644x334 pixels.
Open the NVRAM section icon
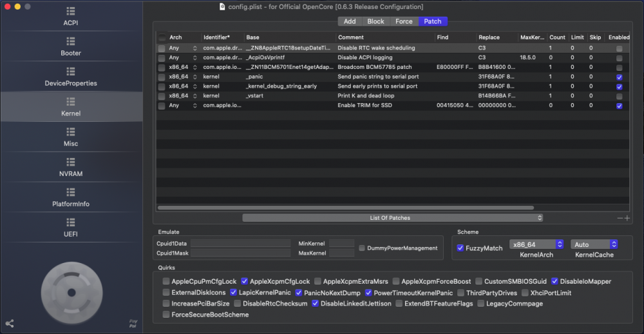pos(71,162)
